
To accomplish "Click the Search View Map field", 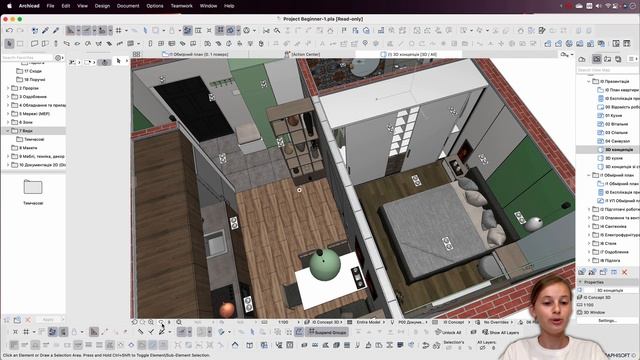I will tap(607, 70).
